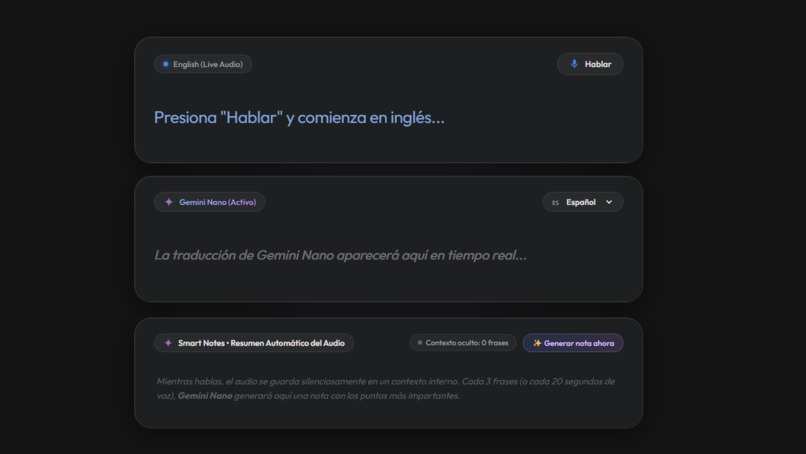The image size is (806, 454).
Task: Click the blue microphone icon in Hablar
Action: [574, 64]
